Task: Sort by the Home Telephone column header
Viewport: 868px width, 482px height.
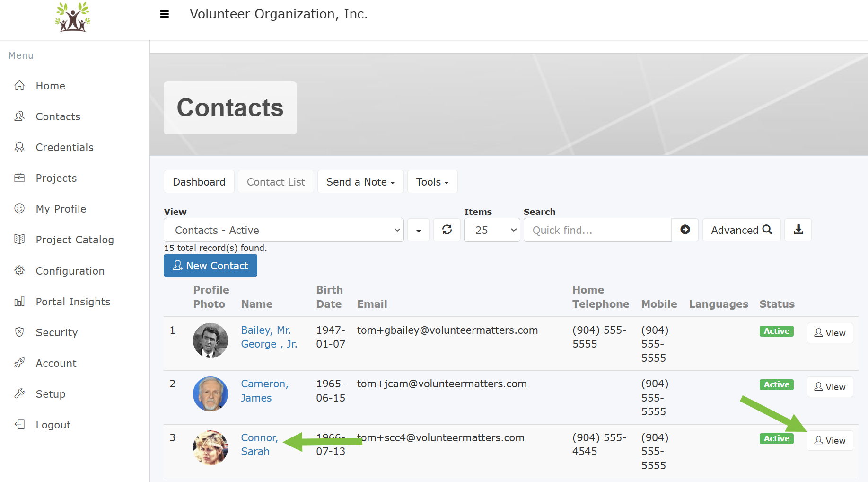Action: tap(601, 297)
